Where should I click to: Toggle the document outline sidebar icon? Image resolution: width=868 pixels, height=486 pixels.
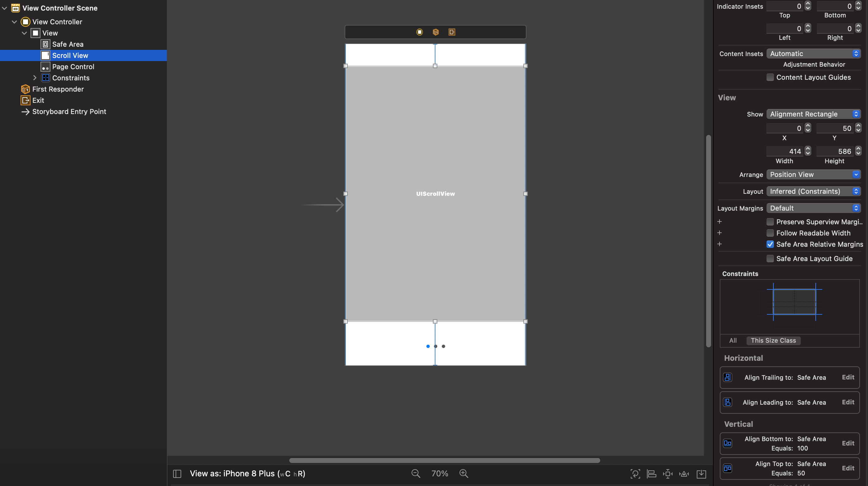click(177, 474)
